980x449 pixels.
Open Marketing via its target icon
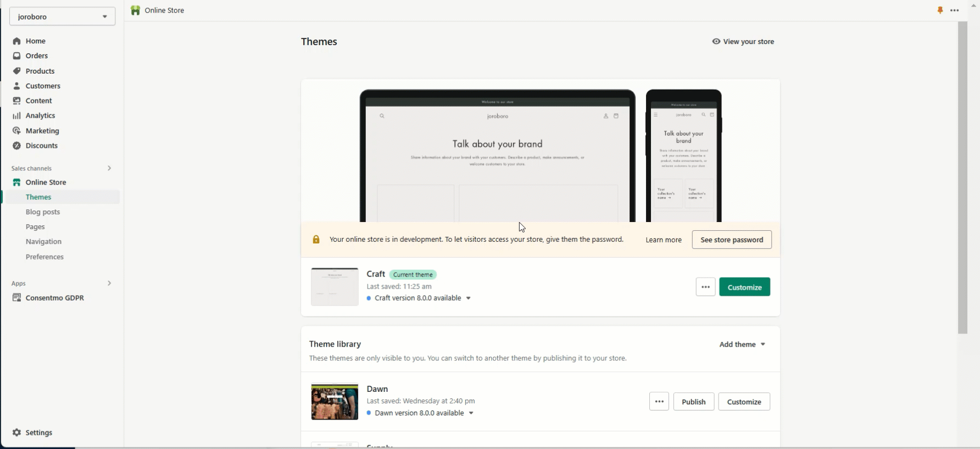(x=16, y=131)
